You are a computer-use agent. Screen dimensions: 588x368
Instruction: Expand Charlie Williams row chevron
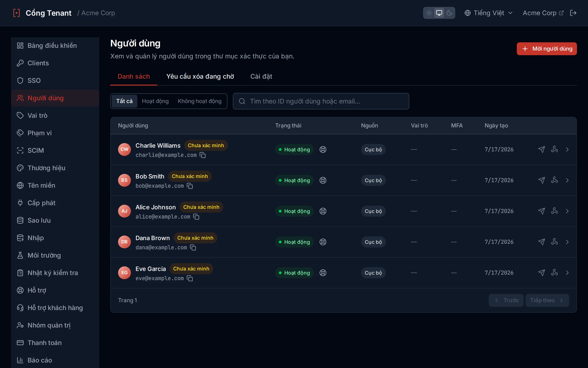coord(567,149)
